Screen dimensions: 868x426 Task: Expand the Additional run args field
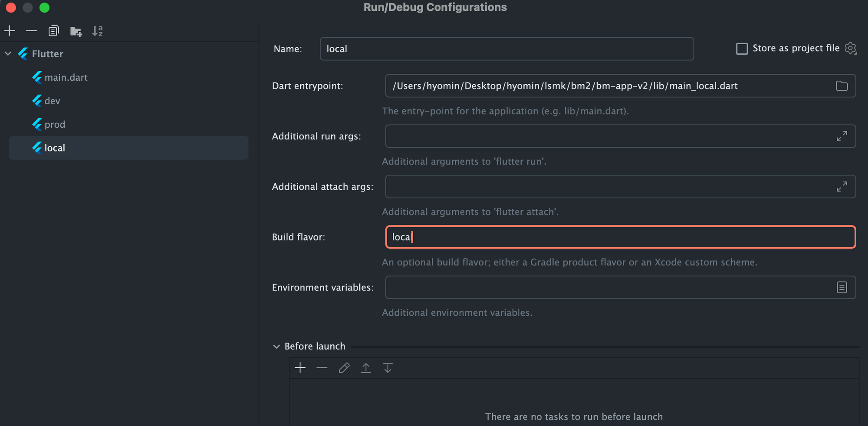coord(842,136)
